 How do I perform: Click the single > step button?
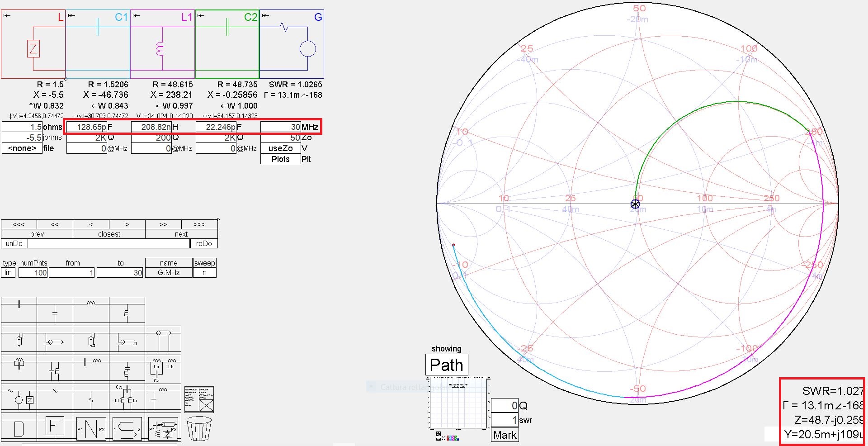(x=127, y=224)
